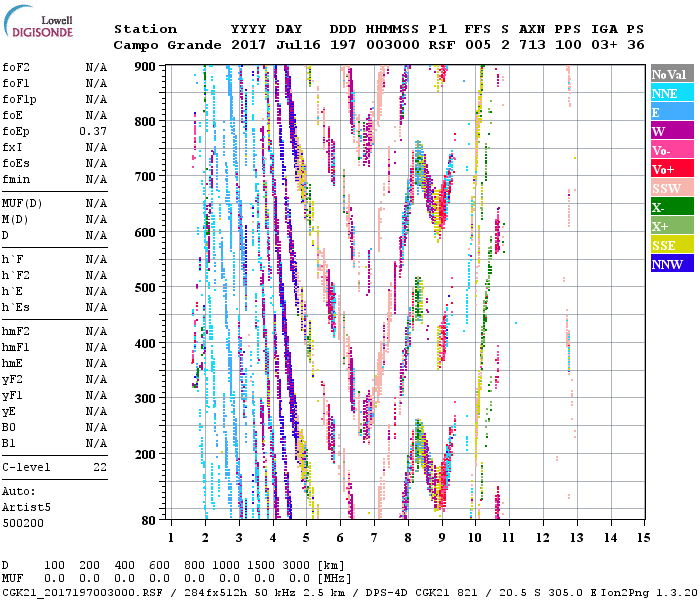Select the SSE yellow legend swatch
Viewport: 700px width, 600px height.
click(671, 245)
